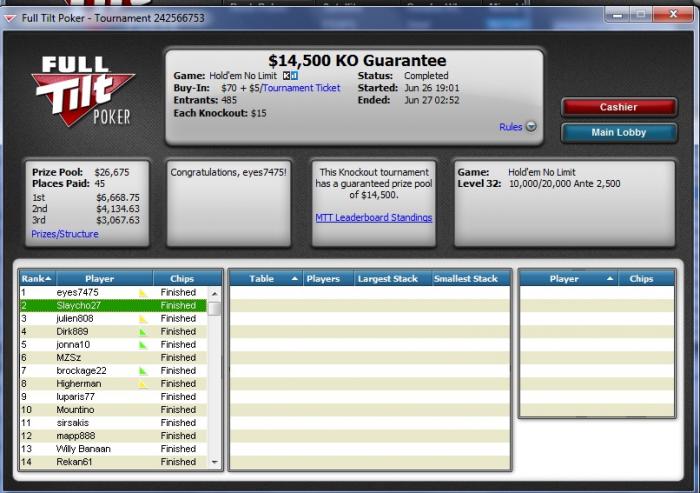Sort standings by the Chips column header

(188, 279)
